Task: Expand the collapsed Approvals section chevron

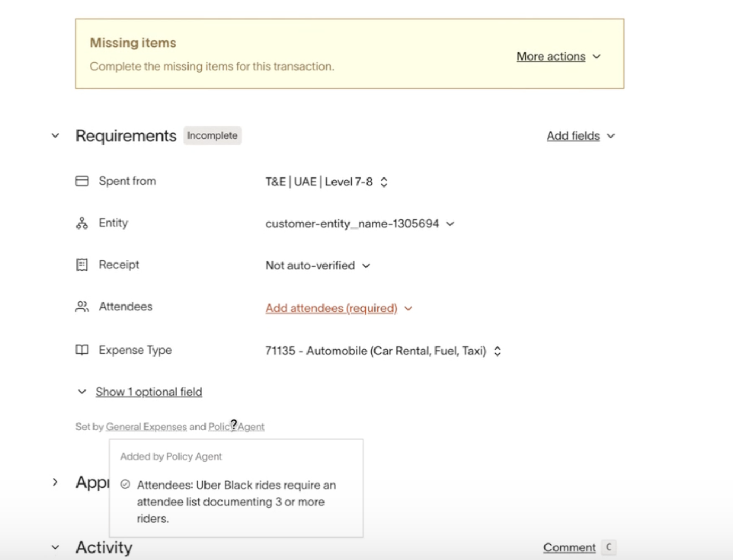Action: (x=55, y=482)
